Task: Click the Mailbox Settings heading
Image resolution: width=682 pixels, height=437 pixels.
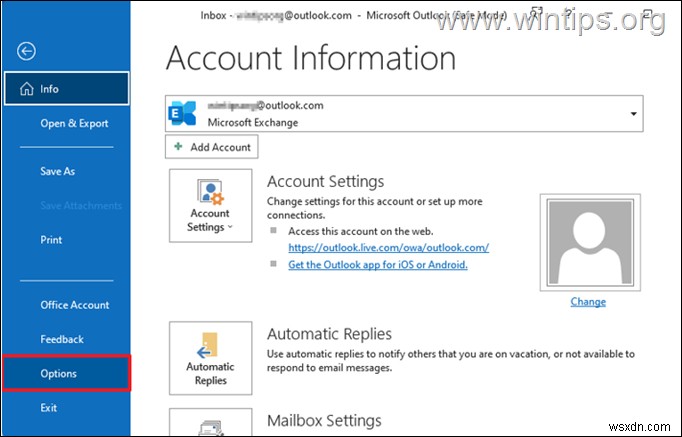Action: (x=324, y=420)
